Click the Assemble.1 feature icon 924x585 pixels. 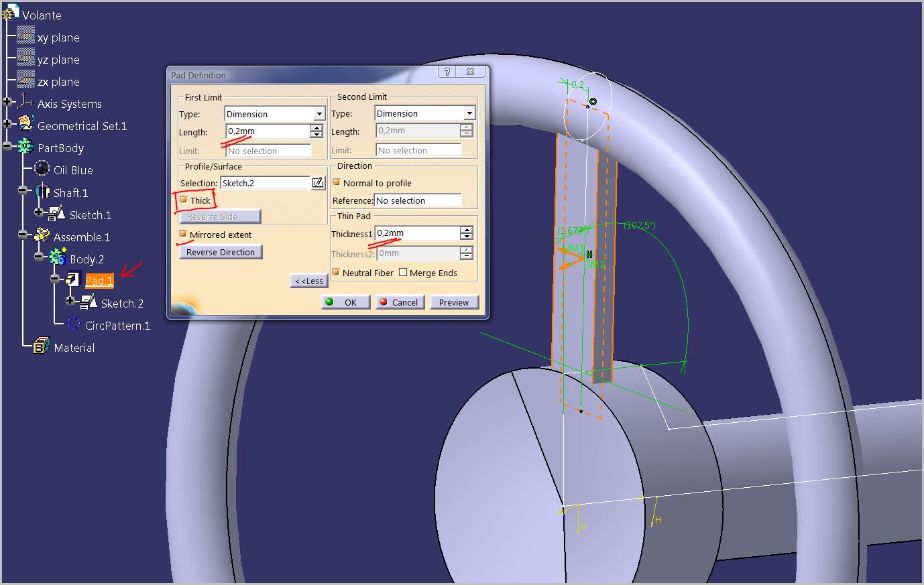click(x=42, y=235)
